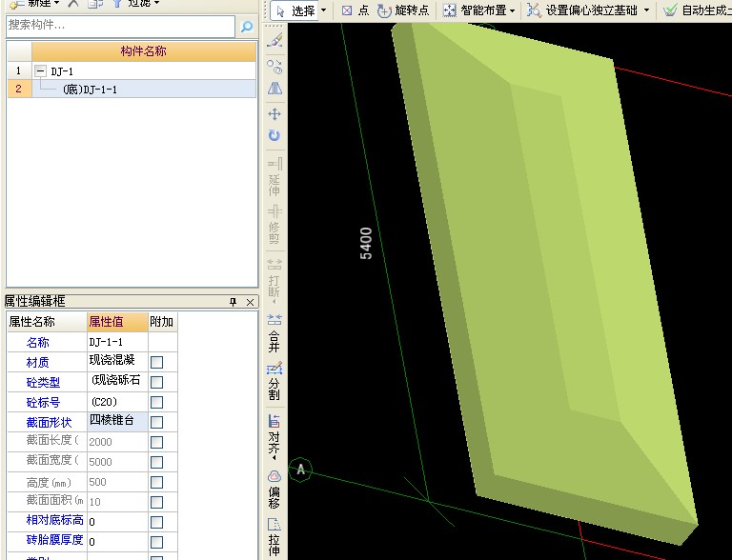Click the 拉伸 stretch tool
The width and height of the screenshot is (732, 560).
pyautogui.click(x=274, y=537)
